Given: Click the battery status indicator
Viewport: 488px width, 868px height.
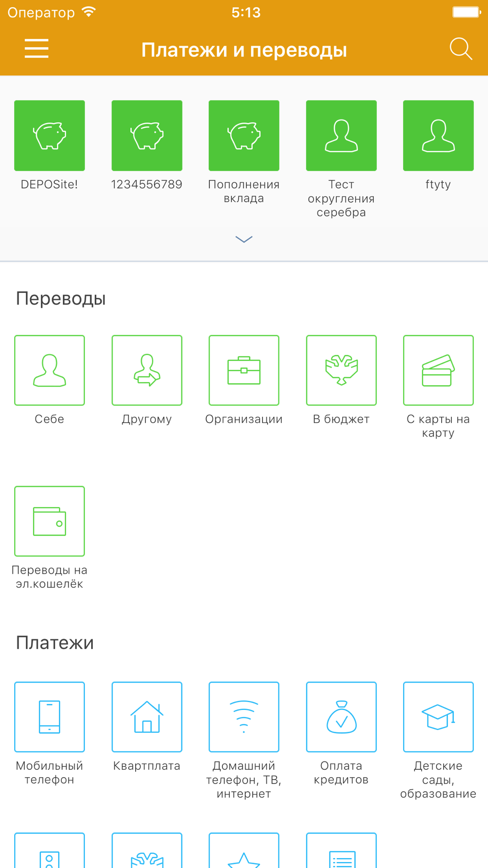Looking at the screenshot, I should pyautogui.click(x=466, y=12).
